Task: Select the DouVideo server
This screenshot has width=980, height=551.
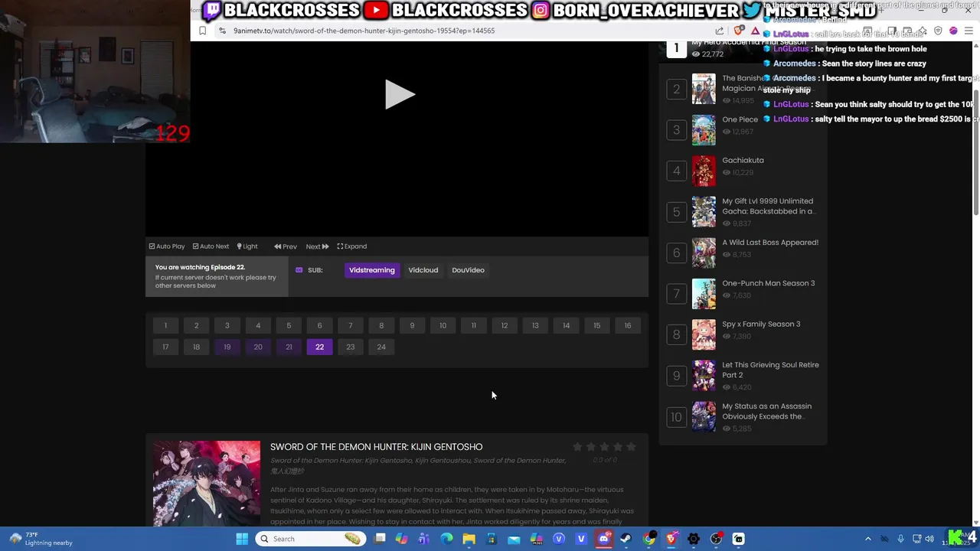Action: pos(468,270)
